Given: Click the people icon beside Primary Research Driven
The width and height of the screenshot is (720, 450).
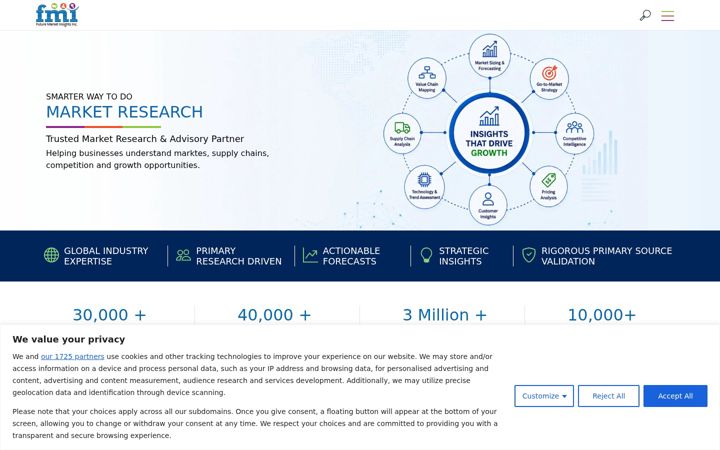Looking at the screenshot, I should point(183,255).
